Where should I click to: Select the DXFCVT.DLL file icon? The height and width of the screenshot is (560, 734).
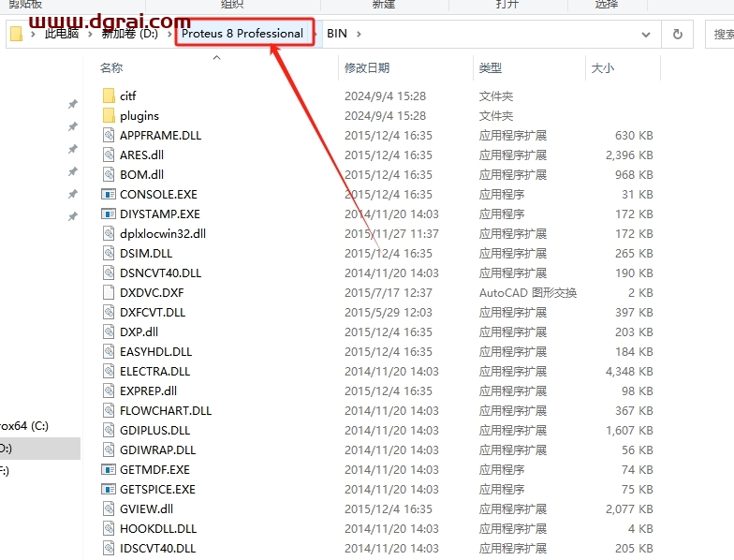click(x=109, y=313)
